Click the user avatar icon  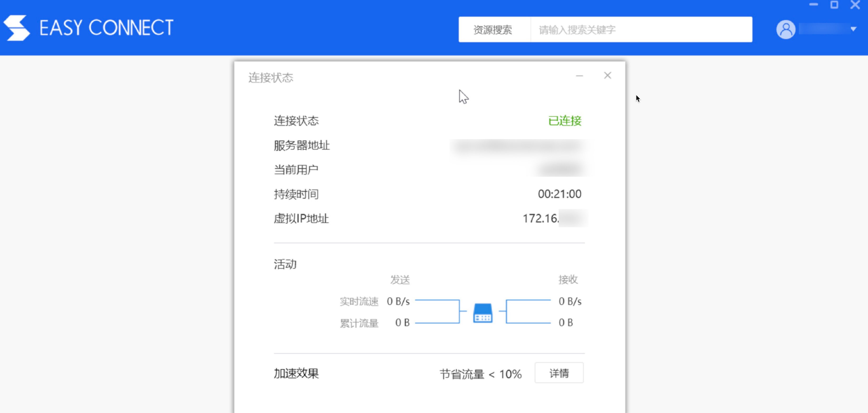tap(786, 29)
